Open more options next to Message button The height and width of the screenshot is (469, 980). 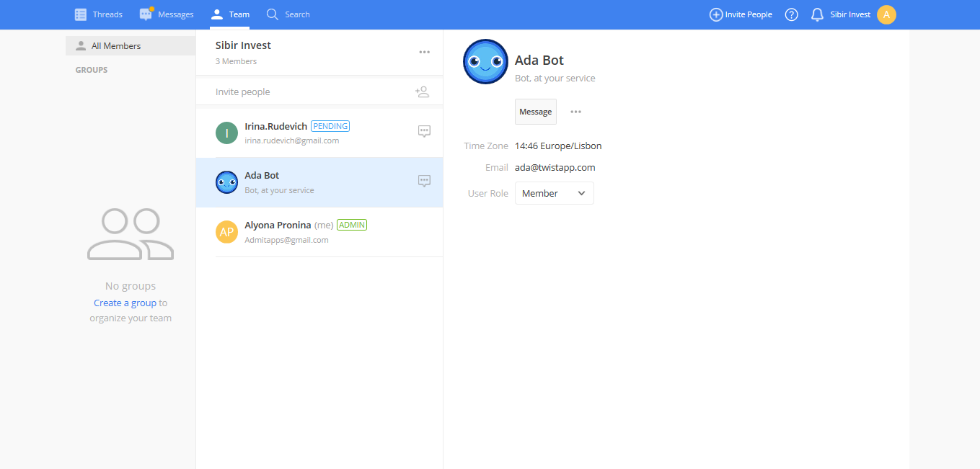[575, 112]
